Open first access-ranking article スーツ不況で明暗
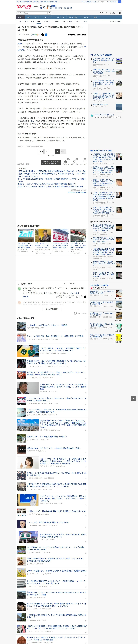 (104, 60)
